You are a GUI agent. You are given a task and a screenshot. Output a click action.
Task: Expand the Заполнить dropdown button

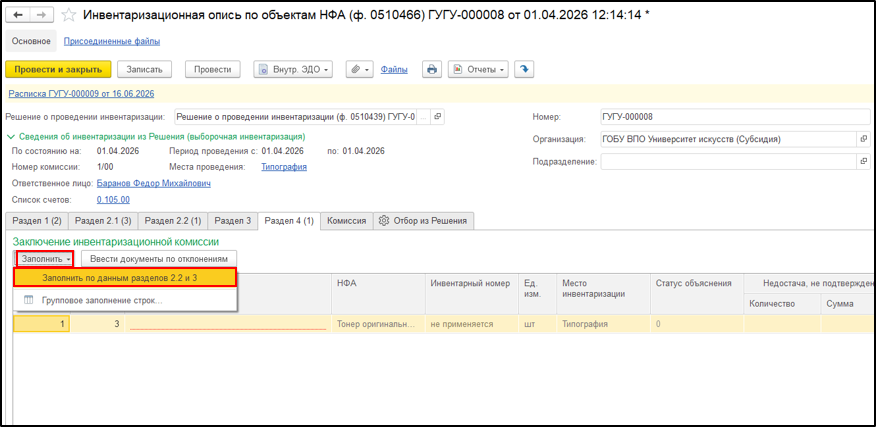click(45, 259)
